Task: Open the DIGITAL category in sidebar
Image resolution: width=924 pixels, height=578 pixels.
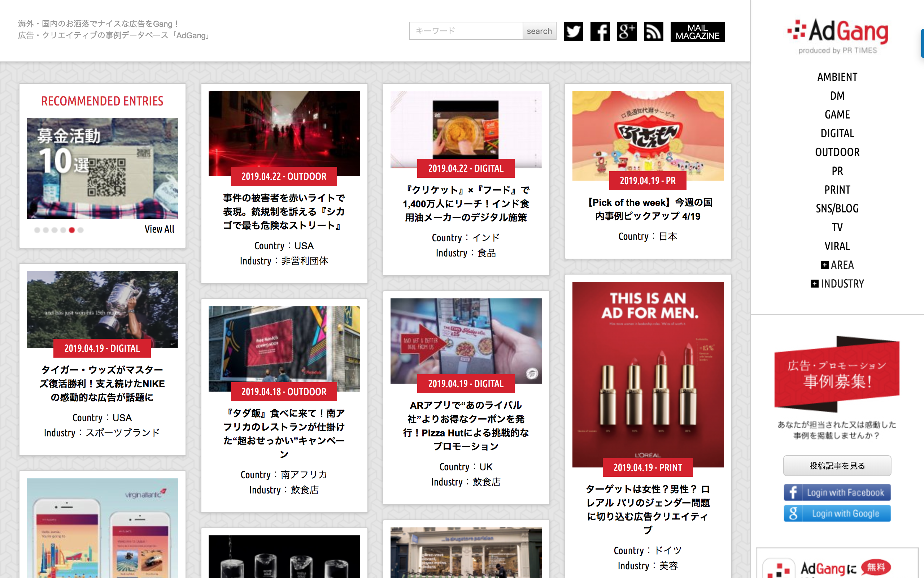Action: coord(837,133)
